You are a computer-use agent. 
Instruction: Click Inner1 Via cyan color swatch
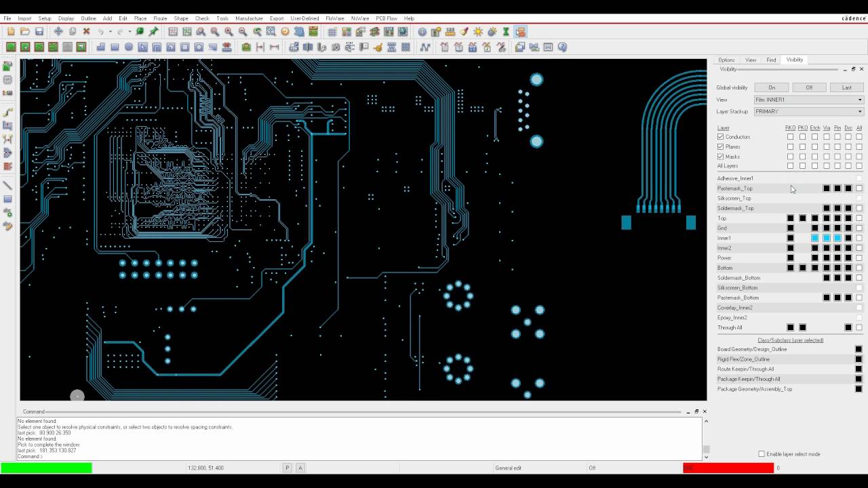(827, 238)
